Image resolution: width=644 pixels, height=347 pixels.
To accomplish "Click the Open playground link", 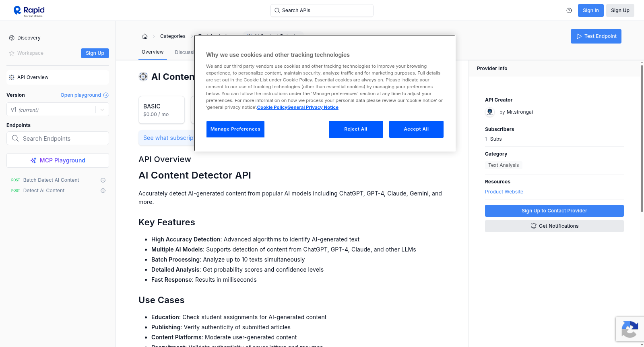I will pyautogui.click(x=85, y=95).
